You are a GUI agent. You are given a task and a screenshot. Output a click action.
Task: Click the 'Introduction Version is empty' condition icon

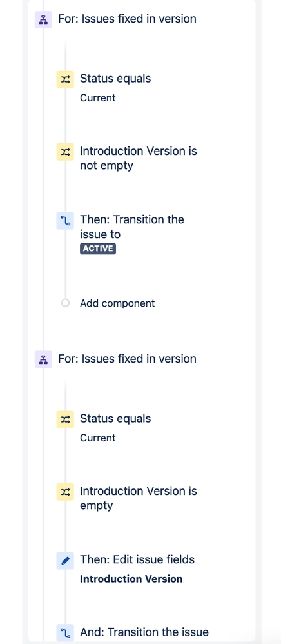[x=65, y=492]
